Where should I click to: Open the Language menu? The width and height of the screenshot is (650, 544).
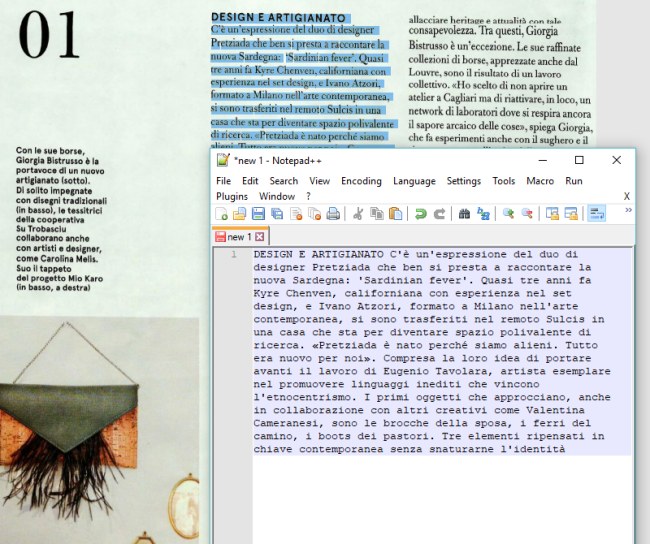(414, 181)
